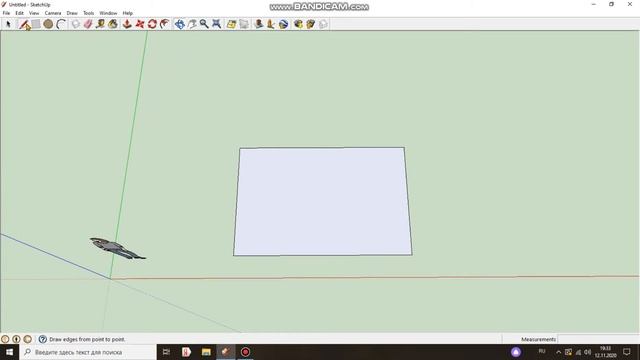Open the Help menu
Image resolution: width=640 pixels, height=360 pixels.
tap(127, 13)
